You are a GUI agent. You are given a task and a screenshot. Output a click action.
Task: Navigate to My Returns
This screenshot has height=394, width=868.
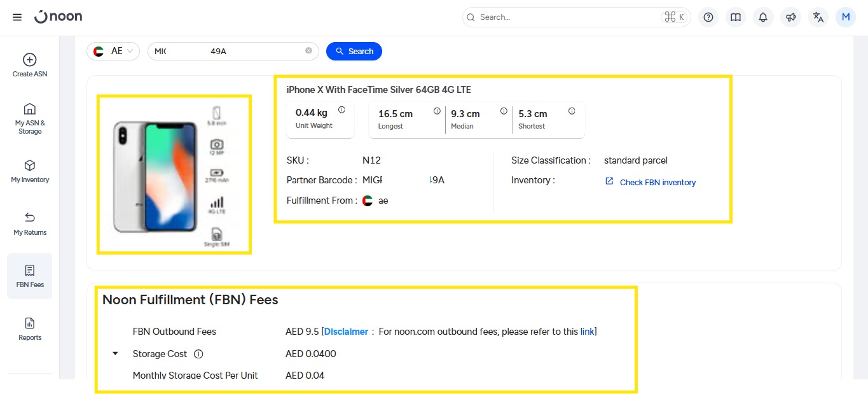point(30,223)
